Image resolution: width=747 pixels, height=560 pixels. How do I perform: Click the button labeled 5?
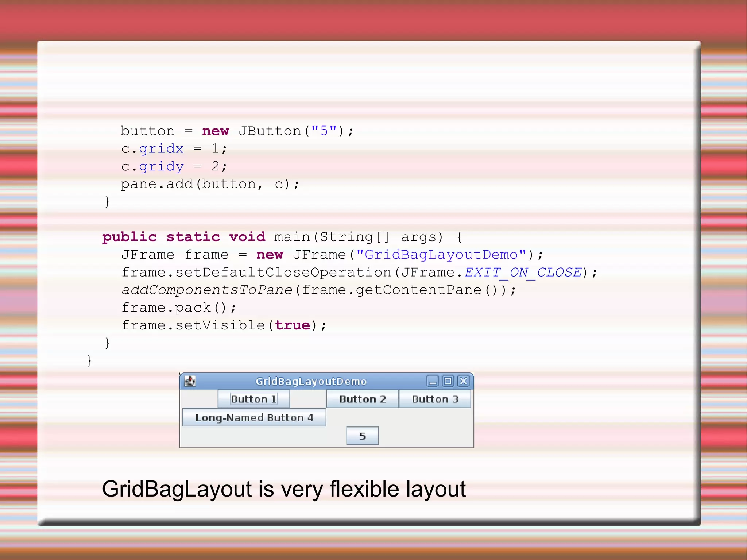(363, 436)
